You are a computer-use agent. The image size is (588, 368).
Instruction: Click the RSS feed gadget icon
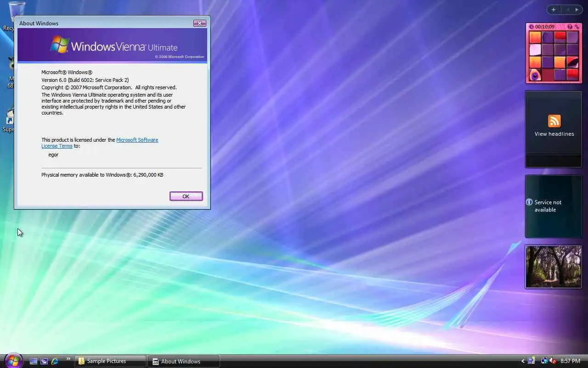pos(554,121)
